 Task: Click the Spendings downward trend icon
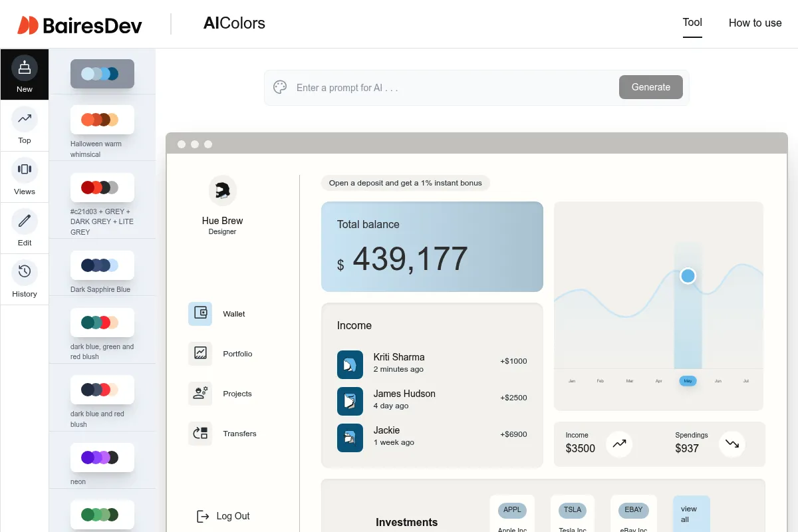pyautogui.click(x=732, y=444)
